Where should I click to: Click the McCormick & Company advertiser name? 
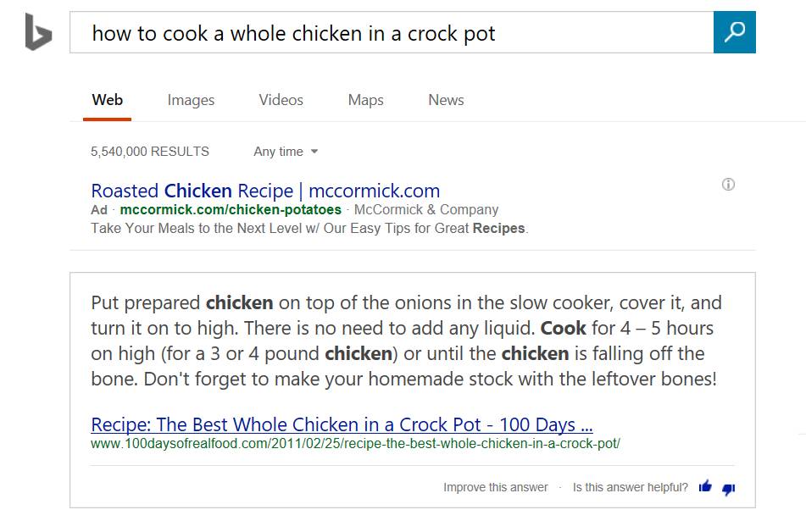click(425, 209)
